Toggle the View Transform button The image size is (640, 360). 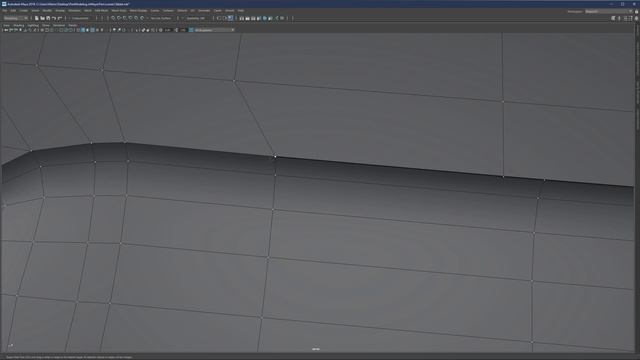click(x=191, y=30)
